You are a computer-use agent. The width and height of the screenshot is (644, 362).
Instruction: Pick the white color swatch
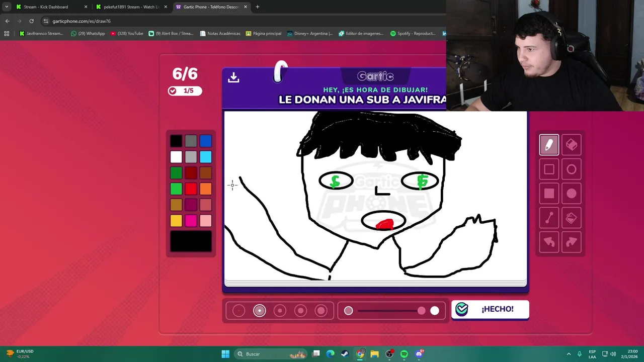(x=176, y=157)
